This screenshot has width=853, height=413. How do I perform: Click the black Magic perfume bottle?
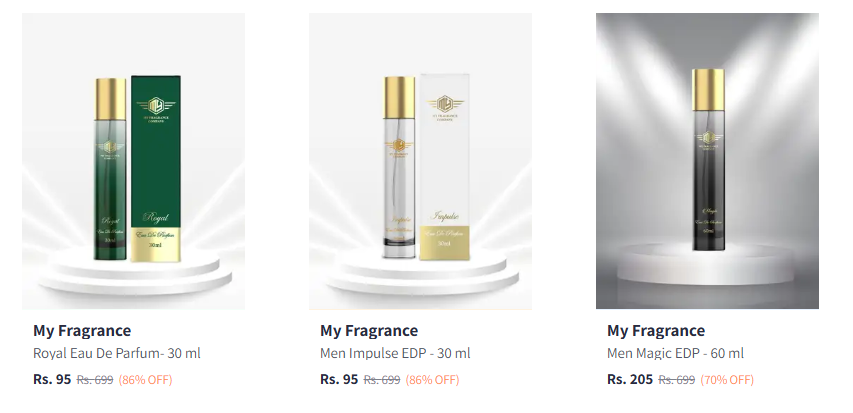[708, 159]
